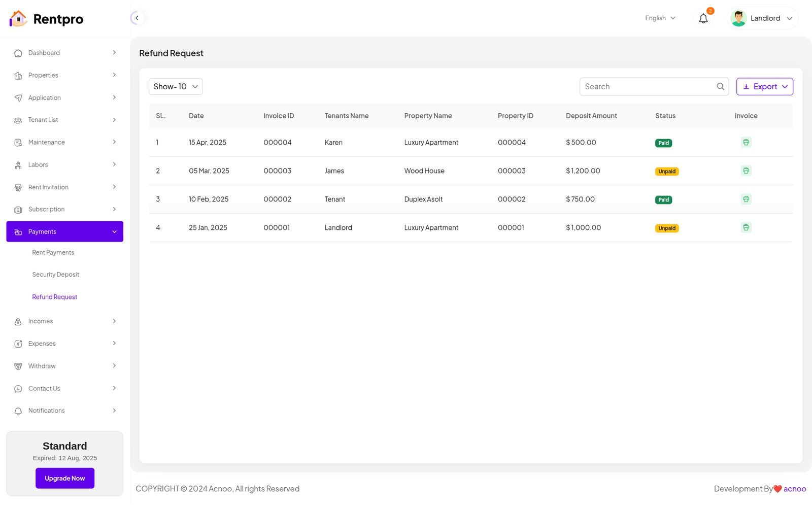The image size is (812, 505).
Task: Expand the Maintenance sidebar section
Action: coord(65,143)
